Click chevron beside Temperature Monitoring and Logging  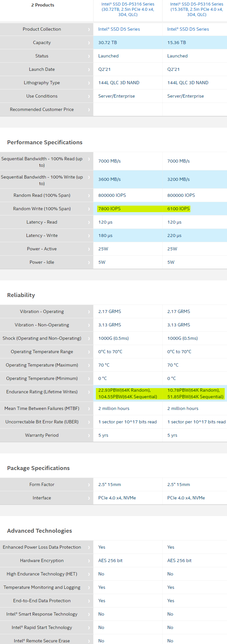[x=89, y=588]
